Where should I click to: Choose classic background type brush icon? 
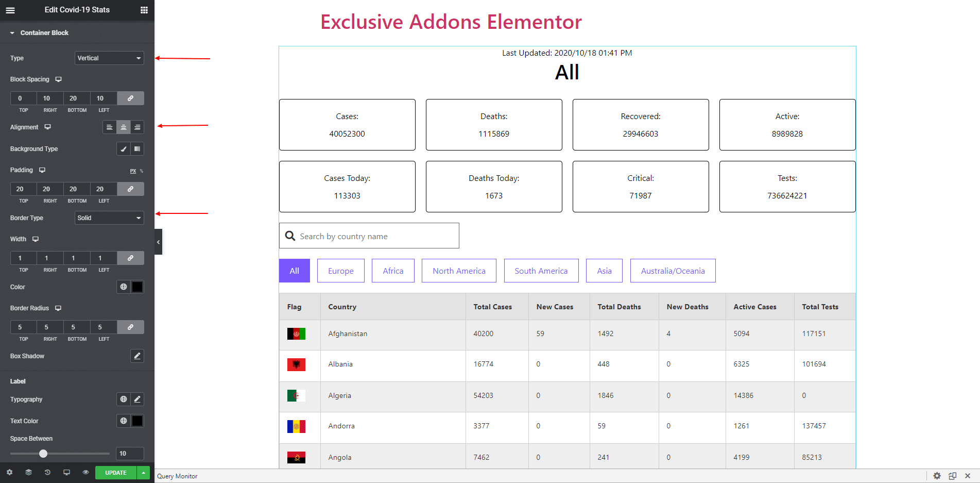(x=124, y=149)
